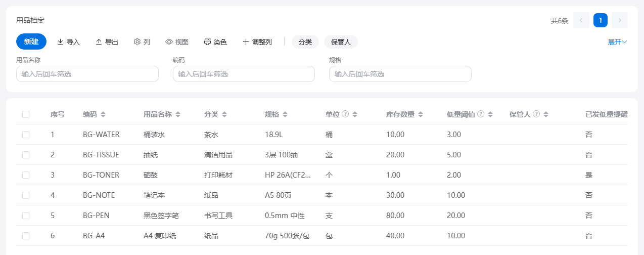Click the BG-A4 code cell

(x=94, y=236)
